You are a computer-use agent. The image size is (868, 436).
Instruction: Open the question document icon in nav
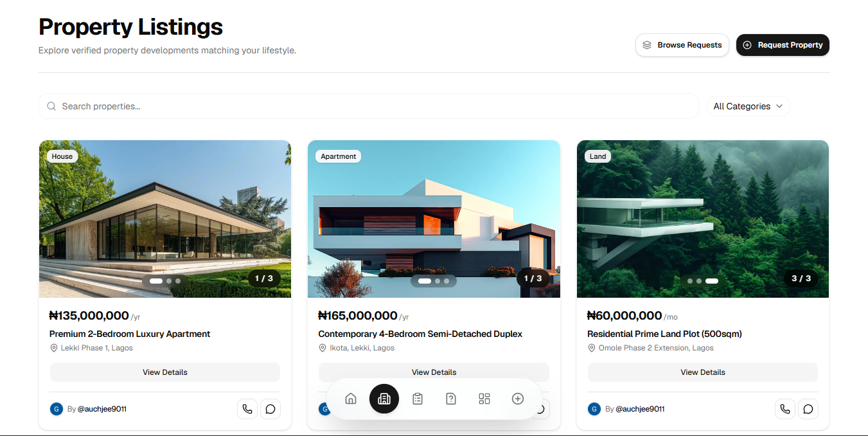click(x=451, y=399)
